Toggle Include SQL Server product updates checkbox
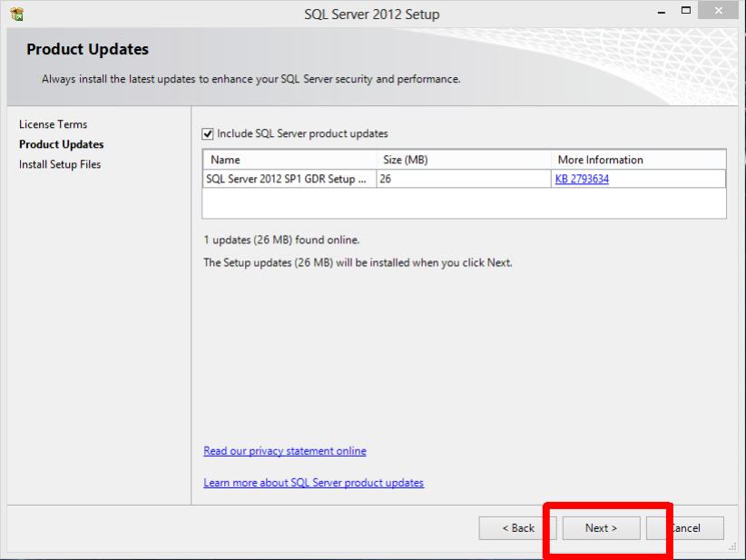 point(208,133)
